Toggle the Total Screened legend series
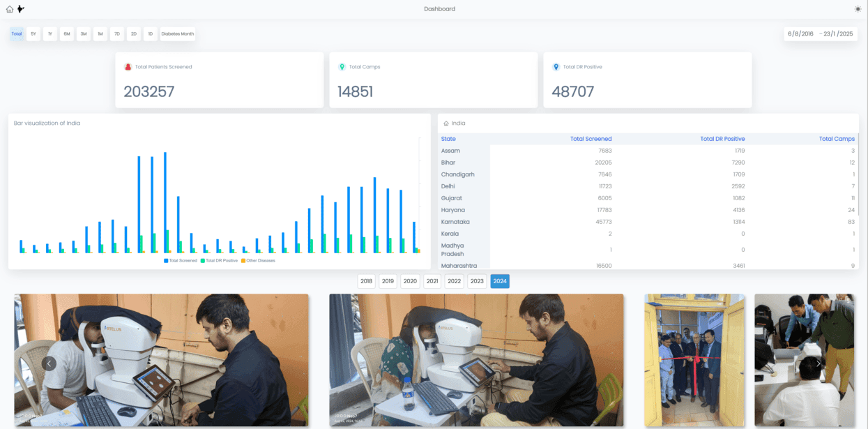The width and height of the screenshot is (868, 429). click(x=181, y=260)
